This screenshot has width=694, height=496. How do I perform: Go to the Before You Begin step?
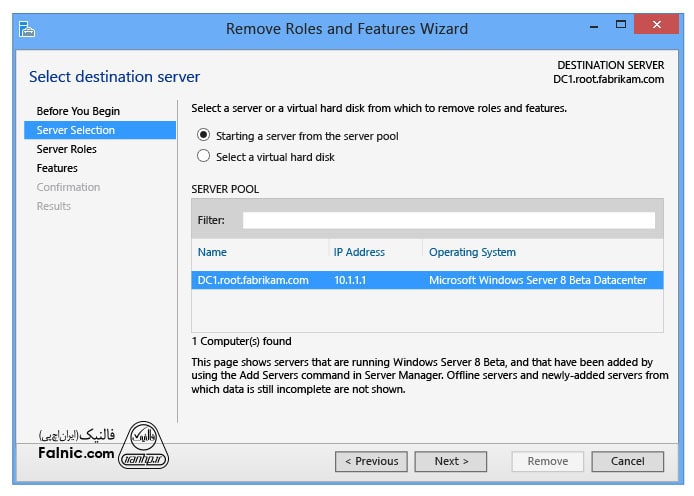point(78,111)
